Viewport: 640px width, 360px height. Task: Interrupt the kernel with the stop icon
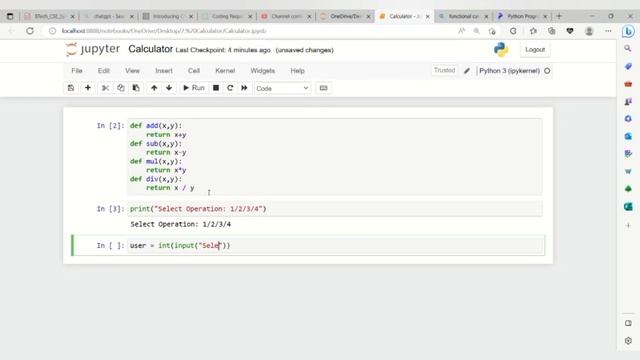(x=216, y=88)
